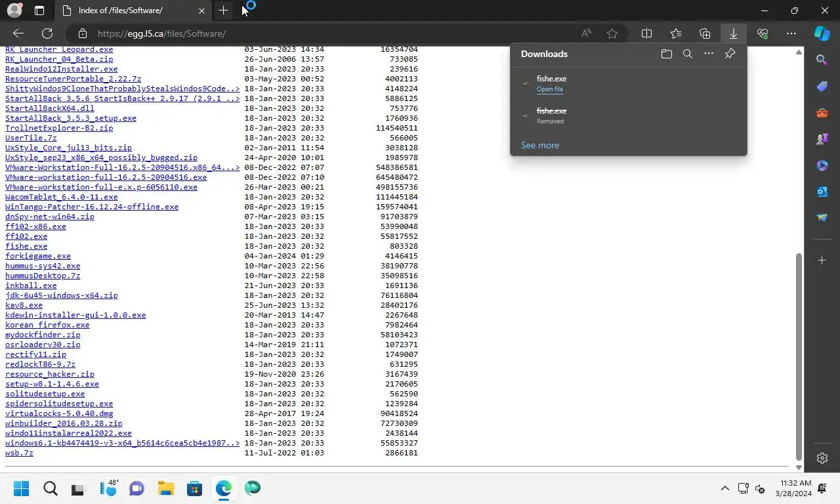
Task: Open sidebar Drop paper plane icon
Action: click(x=822, y=218)
